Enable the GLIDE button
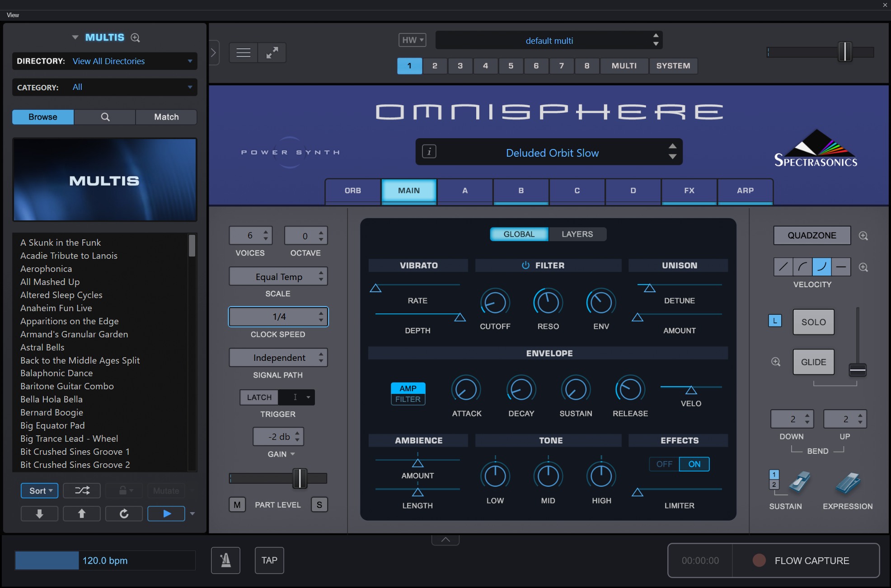891x588 pixels. click(x=813, y=362)
